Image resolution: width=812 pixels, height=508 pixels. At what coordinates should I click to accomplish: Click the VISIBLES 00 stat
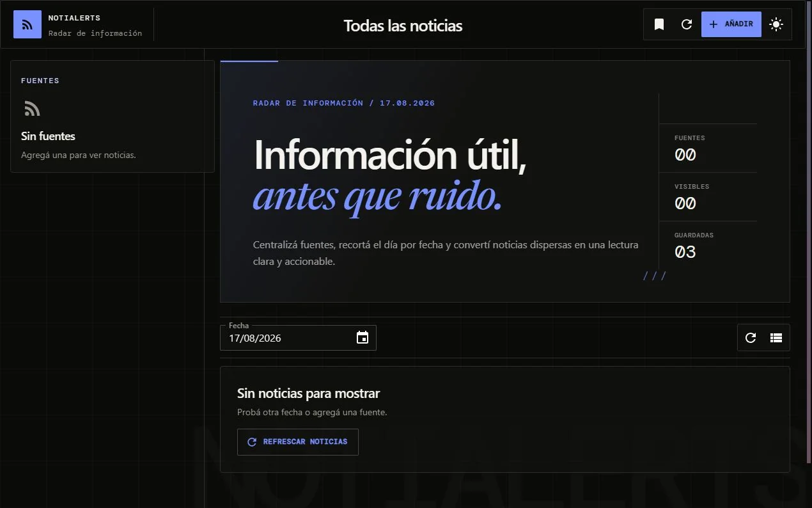tap(708, 196)
